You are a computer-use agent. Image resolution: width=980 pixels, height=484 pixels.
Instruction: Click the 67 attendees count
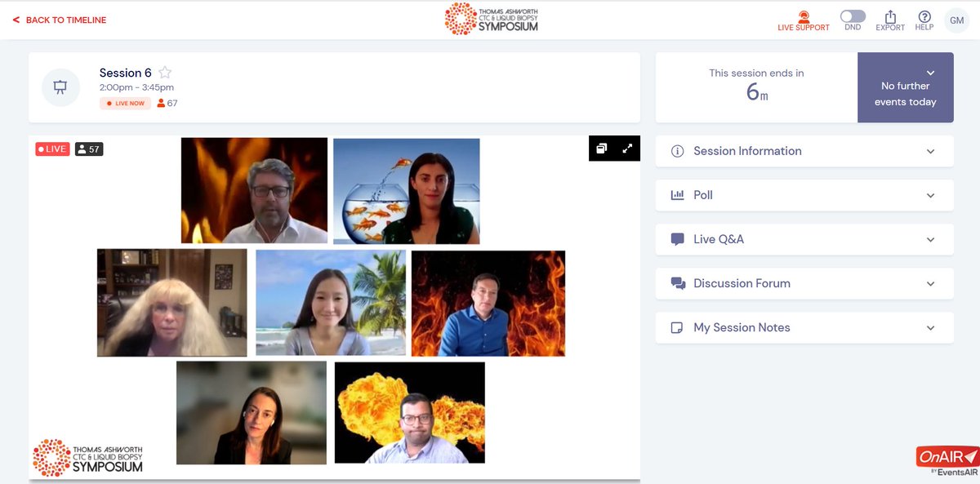click(167, 104)
